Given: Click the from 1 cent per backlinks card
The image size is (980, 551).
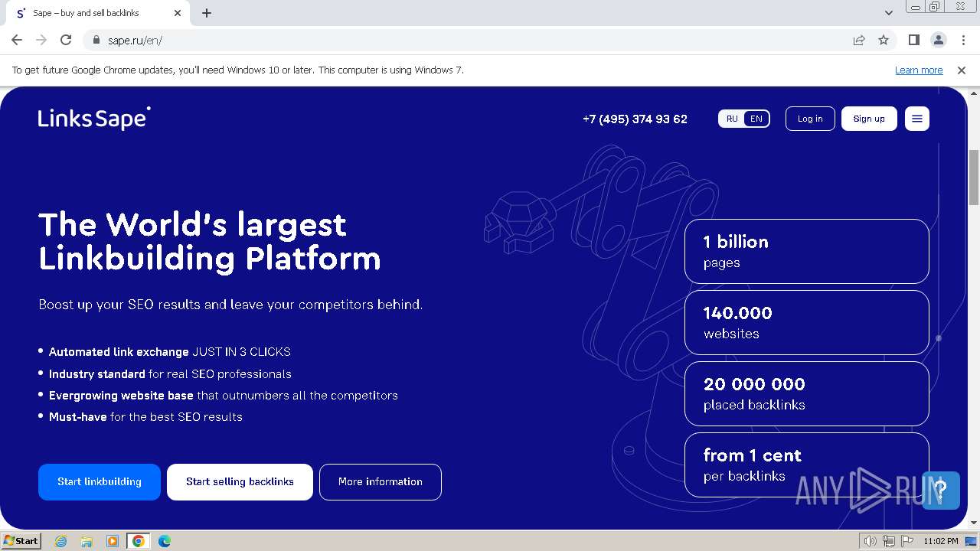Looking at the screenshot, I should (807, 465).
